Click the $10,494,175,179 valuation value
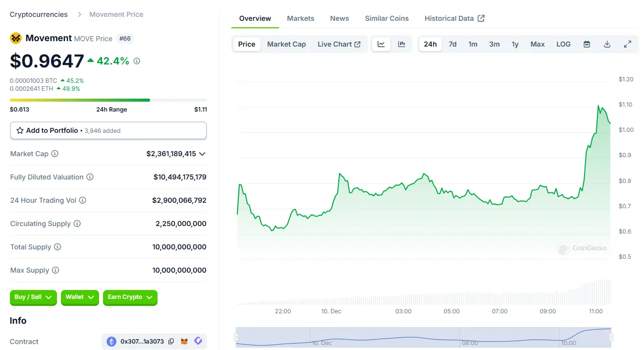This screenshot has height=350, width=644. (x=180, y=177)
